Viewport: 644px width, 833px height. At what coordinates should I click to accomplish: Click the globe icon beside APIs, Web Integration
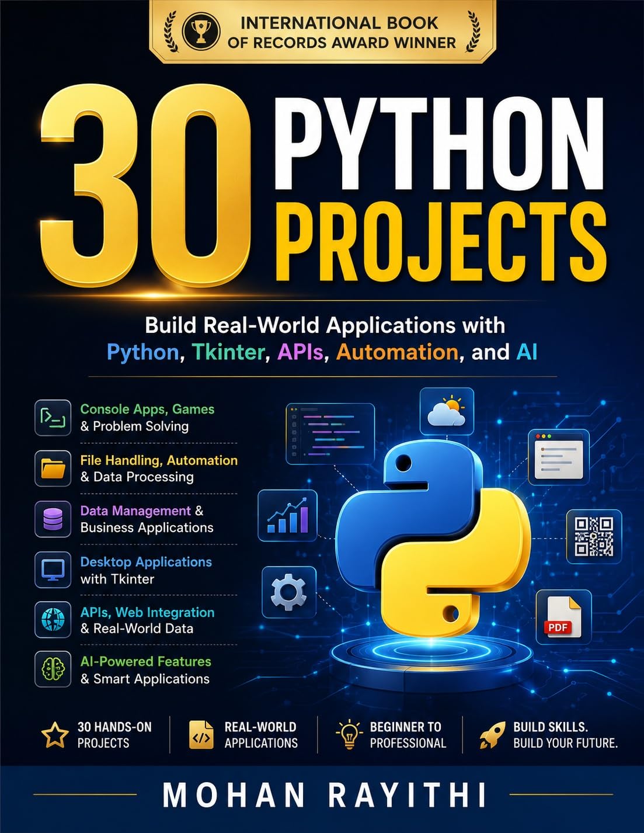pyautogui.click(x=53, y=620)
